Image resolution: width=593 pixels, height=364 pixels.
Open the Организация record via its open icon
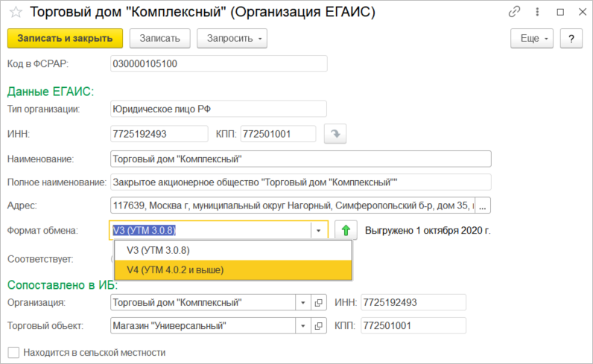pos(319,303)
